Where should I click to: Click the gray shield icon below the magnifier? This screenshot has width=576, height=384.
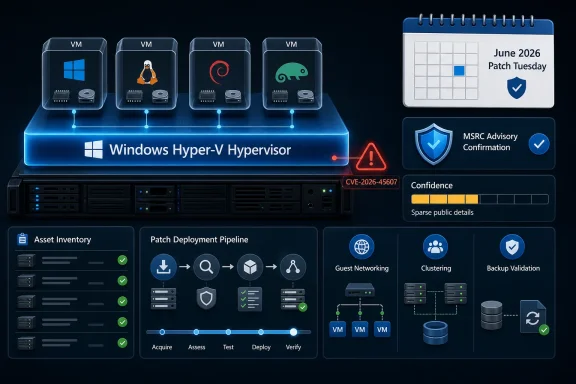(x=206, y=298)
